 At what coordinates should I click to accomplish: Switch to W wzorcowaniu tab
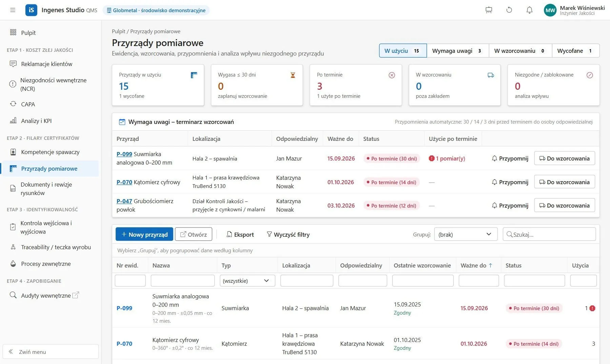tap(520, 51)
